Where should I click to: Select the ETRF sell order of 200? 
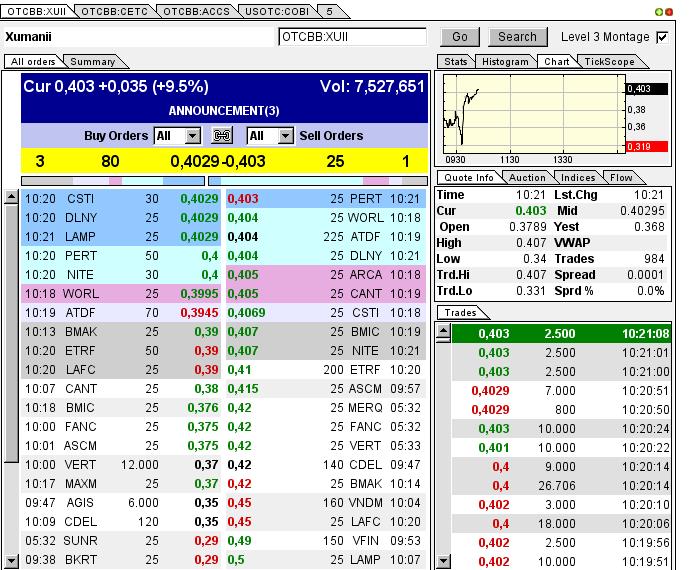pos(326,370)
